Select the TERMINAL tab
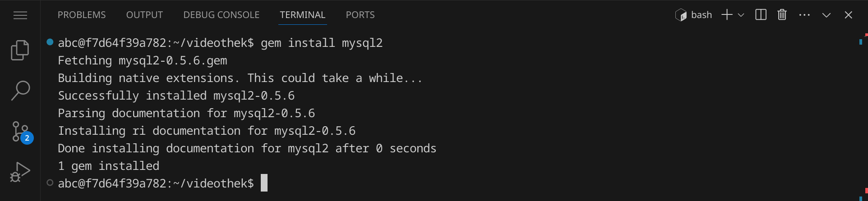Image resolution: width=868 pixels, height=201 pixels. 302,15
